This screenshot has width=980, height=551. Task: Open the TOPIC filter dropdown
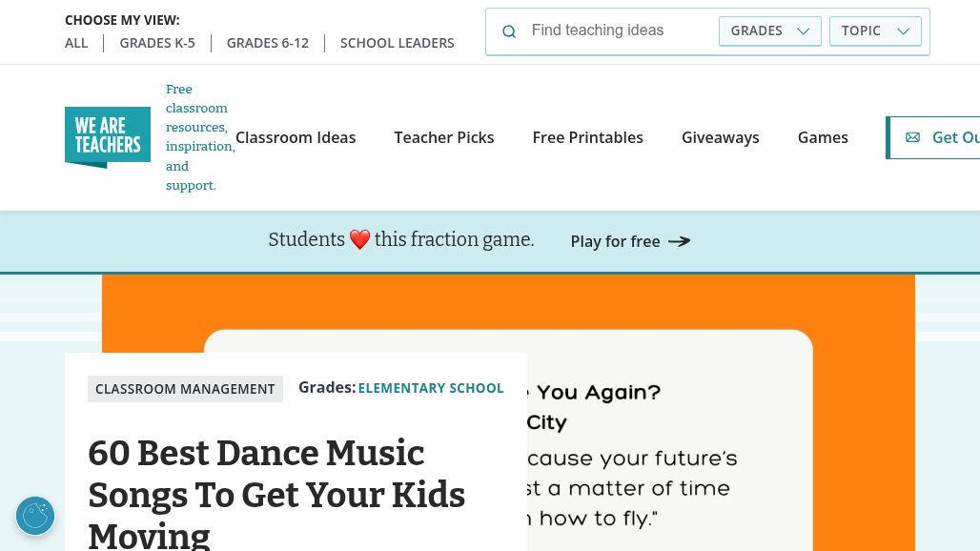(874, 31)
